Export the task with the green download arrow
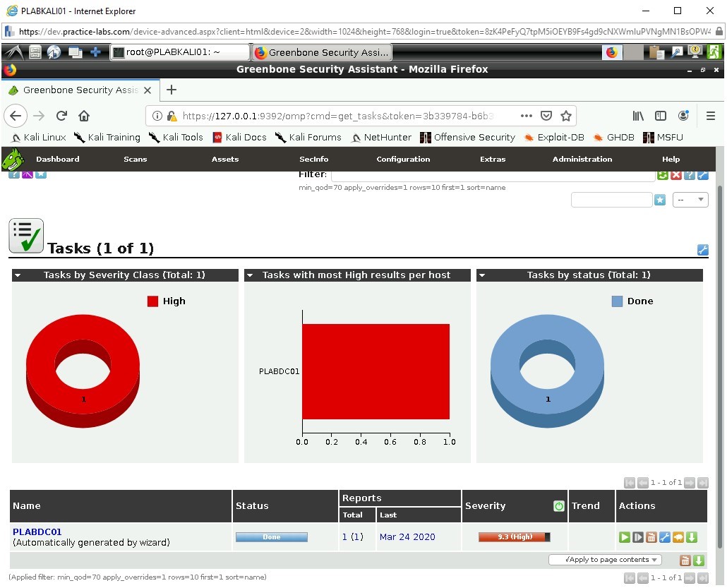 [691, 537]
